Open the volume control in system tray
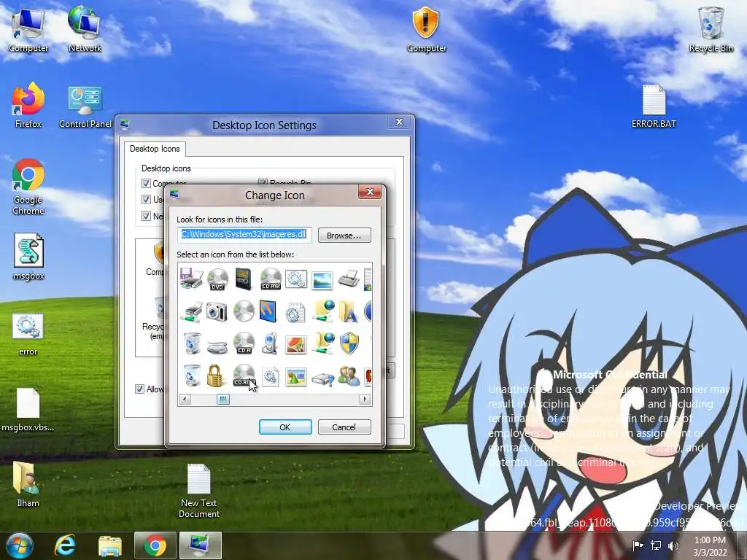Image resolution: width=747 pixels, height=560 pixels. click(673, 545)
